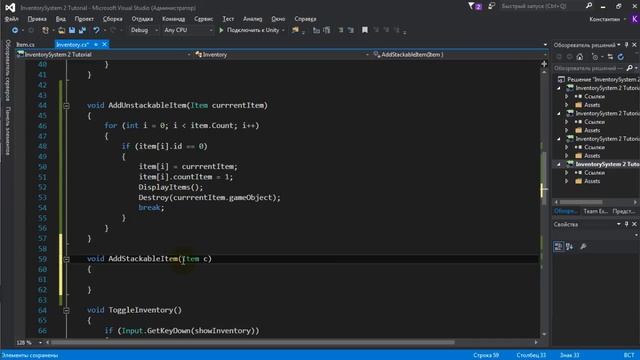The image size is (640, 360).
Task: Collapse the ToggleInventory method outline
Action: [x=66, y=310]
